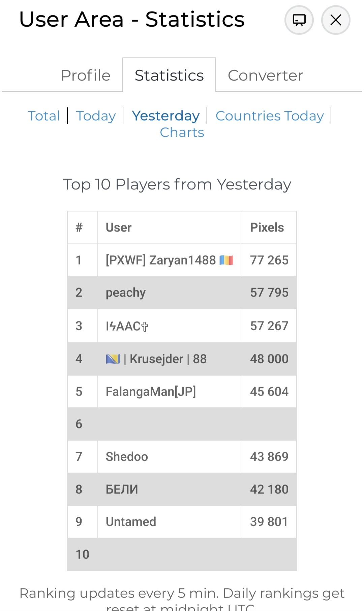Click the Bosnian flag beside Krusejder
The height and width of the screenshot is (611, 364).
[x=113, y=359]
